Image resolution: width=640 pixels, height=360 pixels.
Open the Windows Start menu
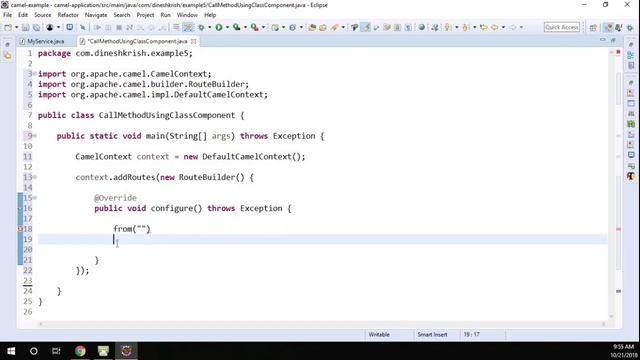point(11,351)
